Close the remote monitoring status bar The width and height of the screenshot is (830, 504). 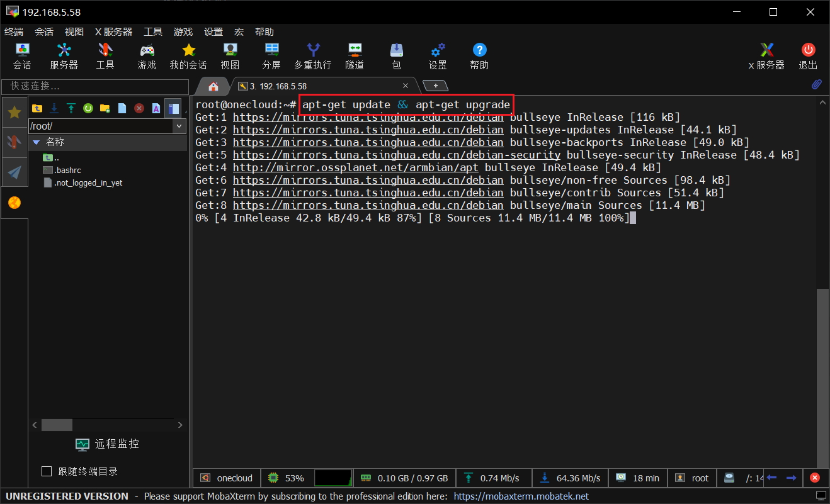(815, 478)
